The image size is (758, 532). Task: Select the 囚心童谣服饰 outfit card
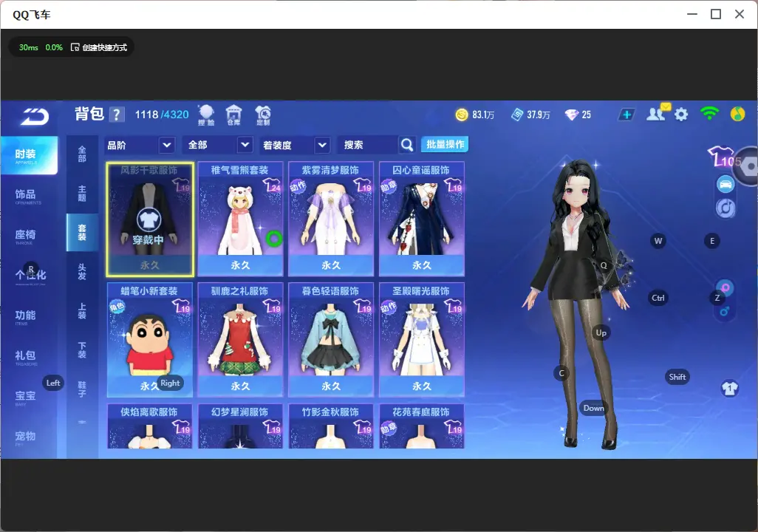422,219
